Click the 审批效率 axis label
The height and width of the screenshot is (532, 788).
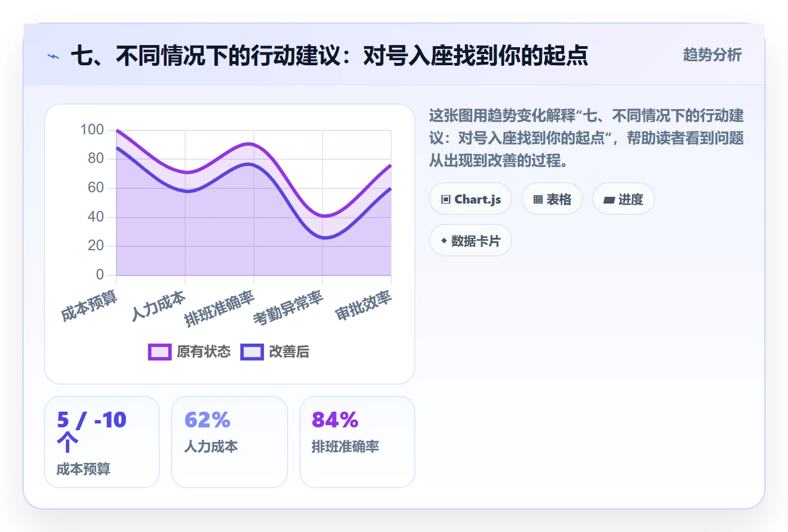click(363, 305)
